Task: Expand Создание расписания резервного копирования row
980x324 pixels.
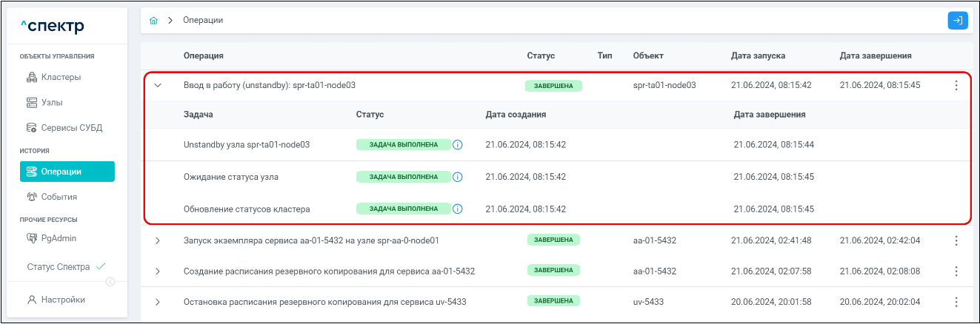Action: point(158,271)
